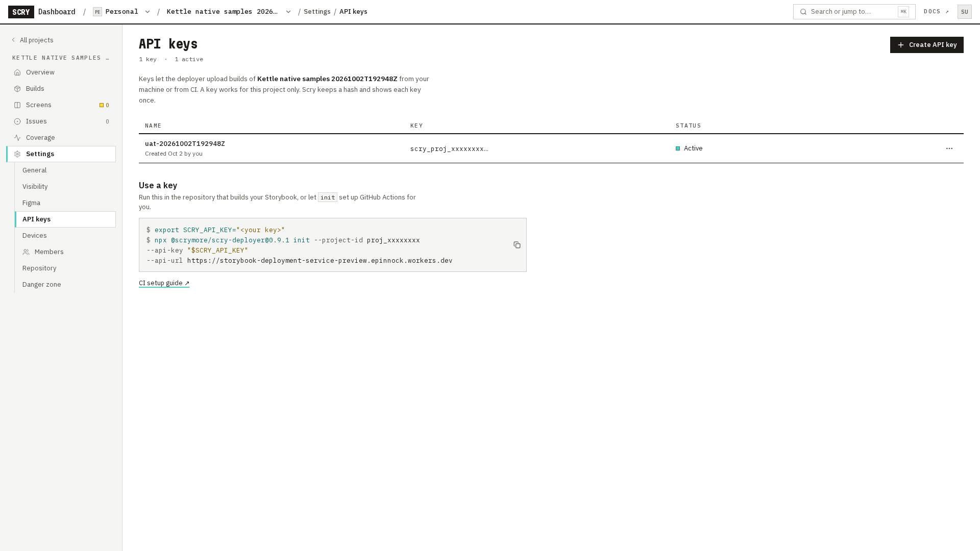Image resolution: width=980 pixels, height=551 pixels.
Task: Click the STATUS column header
Action: pos(689,126)
